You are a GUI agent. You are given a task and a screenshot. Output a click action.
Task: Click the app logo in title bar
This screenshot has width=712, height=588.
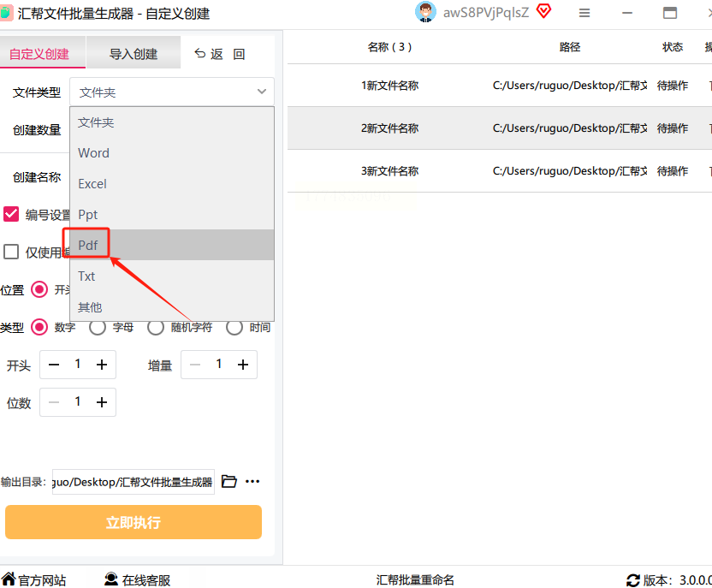tap(6, 13)
